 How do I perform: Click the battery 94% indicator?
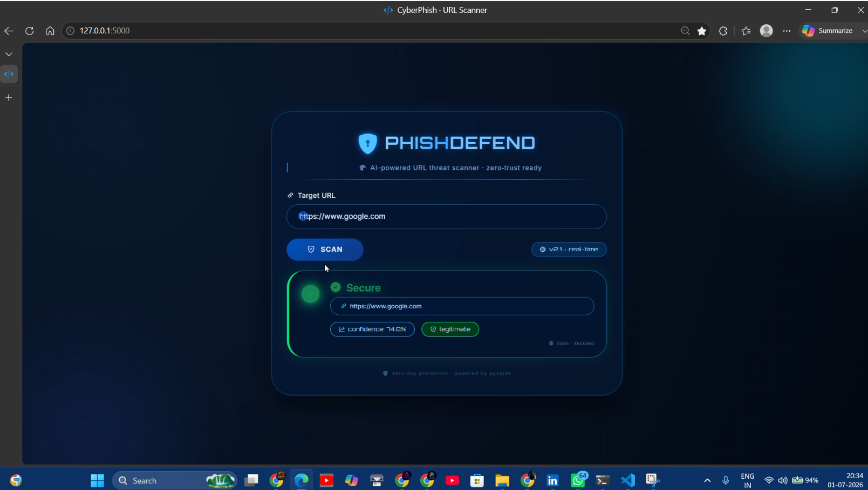pyautogui.click(x=805, y=480)
